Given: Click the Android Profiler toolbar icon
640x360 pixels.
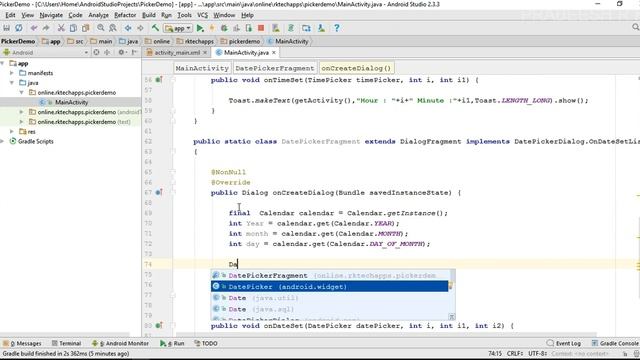Looking at the screenshot, I should 236,28.
